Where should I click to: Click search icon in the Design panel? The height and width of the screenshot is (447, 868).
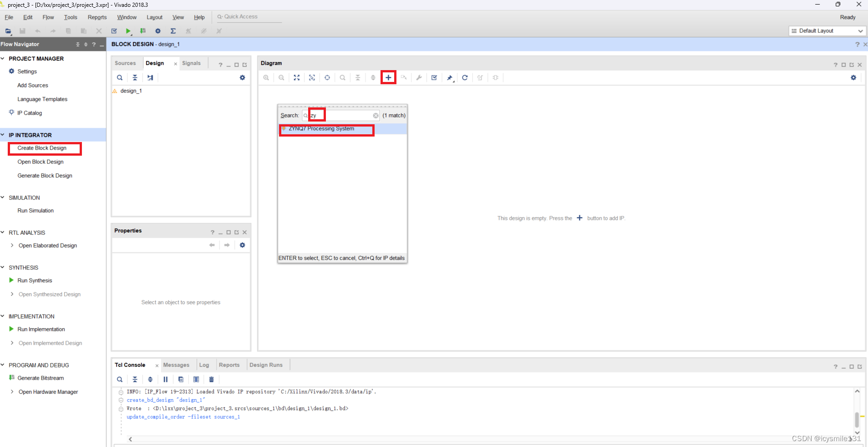click(x=120, y=77)
